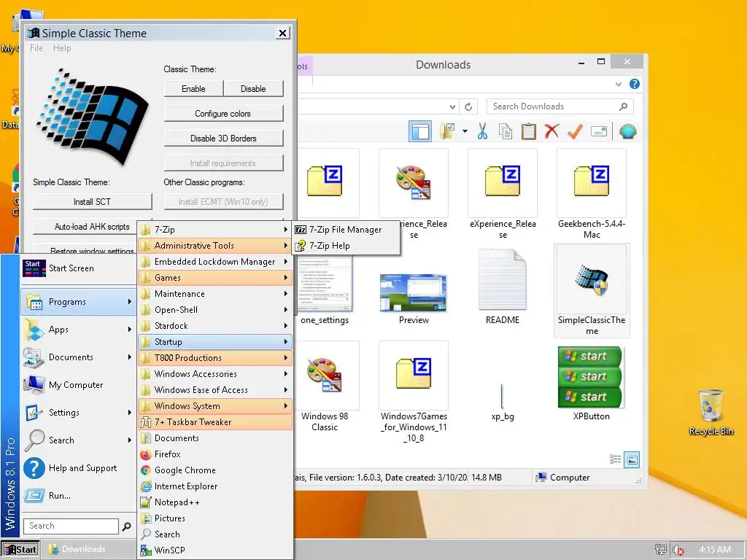Expand the Administrative Tools submenu

(x=215, y=246)
